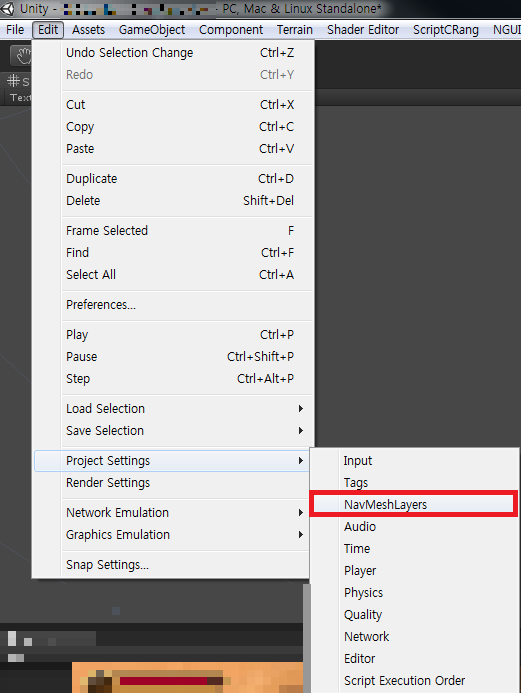The width and height of the screenshot is (521, 693).
Task: Open Editor project settings
Action: pos(415,659)
